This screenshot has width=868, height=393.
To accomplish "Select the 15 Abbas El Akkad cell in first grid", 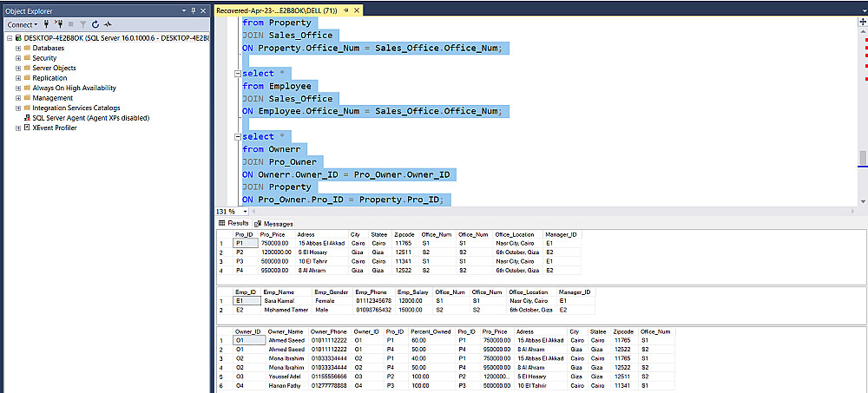I will coord(321,244).
